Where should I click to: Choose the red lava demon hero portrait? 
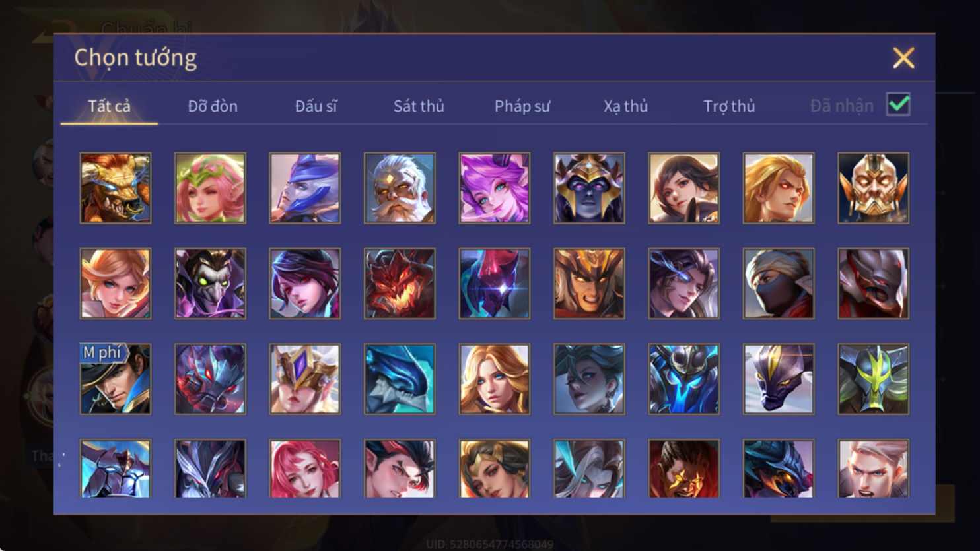tap(400, 284)
